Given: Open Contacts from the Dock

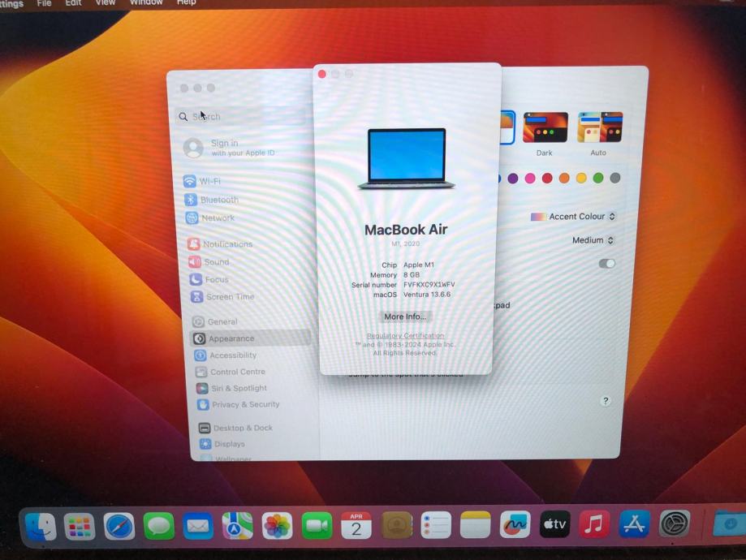Looking at the screenshot, I should 396,525.
